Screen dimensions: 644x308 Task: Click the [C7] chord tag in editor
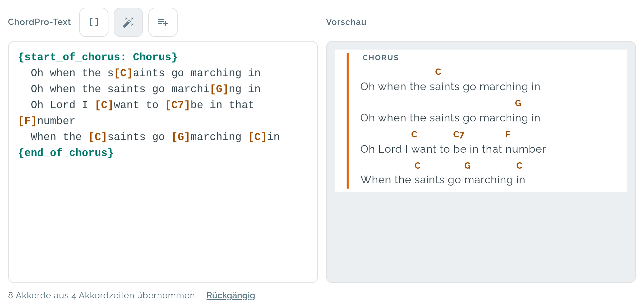click(x=178, y=105)
